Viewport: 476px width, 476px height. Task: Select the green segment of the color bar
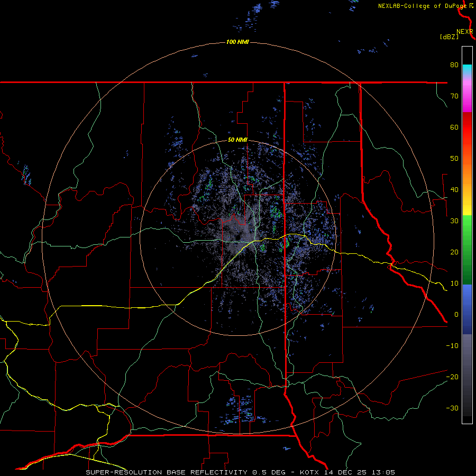point(467,250)
